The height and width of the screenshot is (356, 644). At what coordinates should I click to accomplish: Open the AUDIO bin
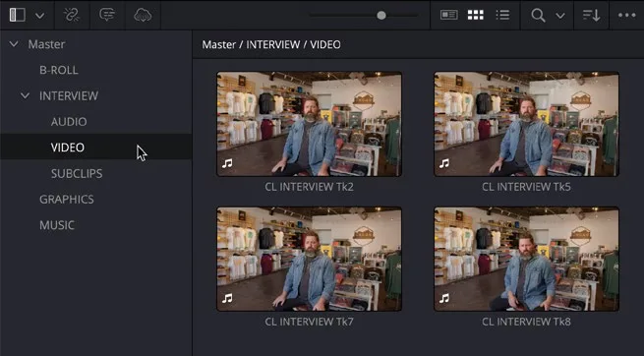pyautogui.click(x=69, y=122)
